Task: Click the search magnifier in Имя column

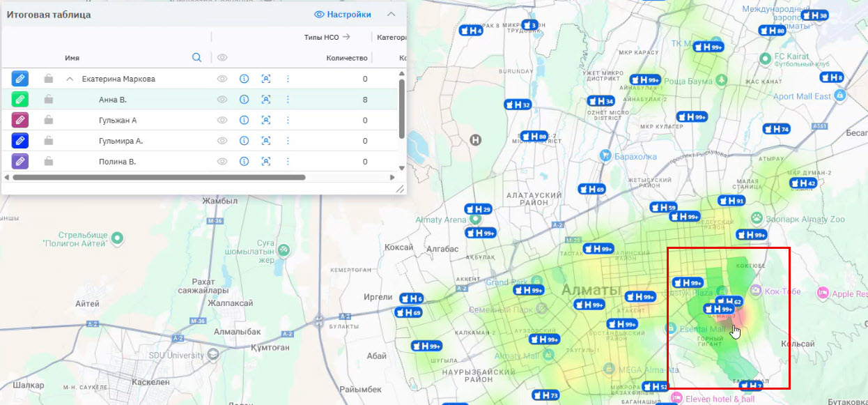Action: point(196,58)
